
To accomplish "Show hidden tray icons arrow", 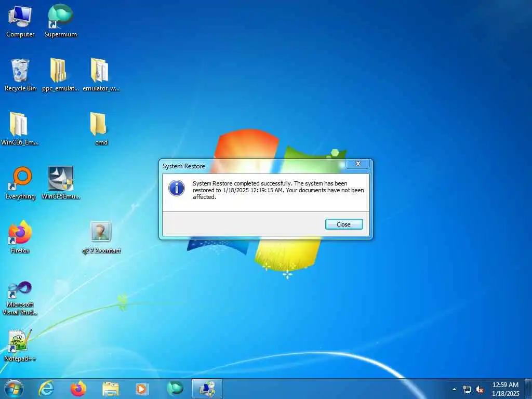I will tap(454, 389).
